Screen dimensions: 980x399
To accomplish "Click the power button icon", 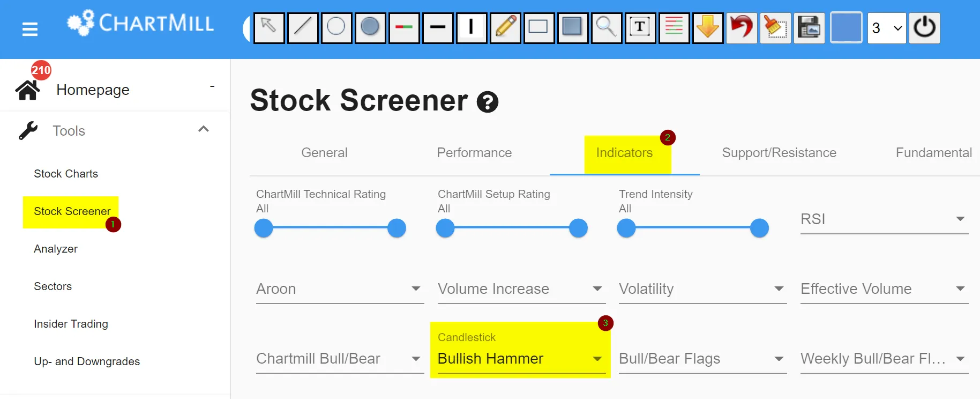I will pos(924,27).
